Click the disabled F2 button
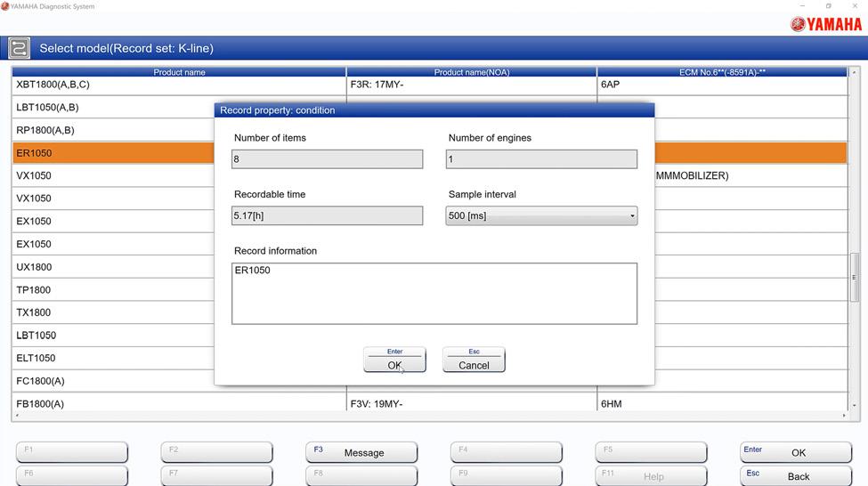868x486 pixels. point(217,452)
